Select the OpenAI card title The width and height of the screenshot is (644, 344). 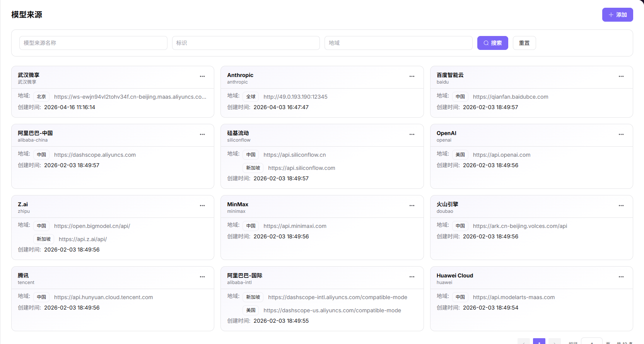[446, 133]
